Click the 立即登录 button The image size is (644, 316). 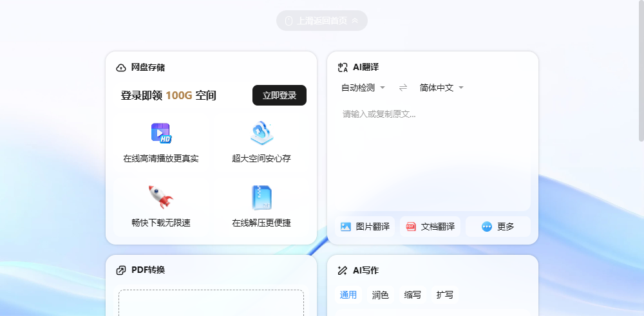pyautogui.click(x=279, y=95)
